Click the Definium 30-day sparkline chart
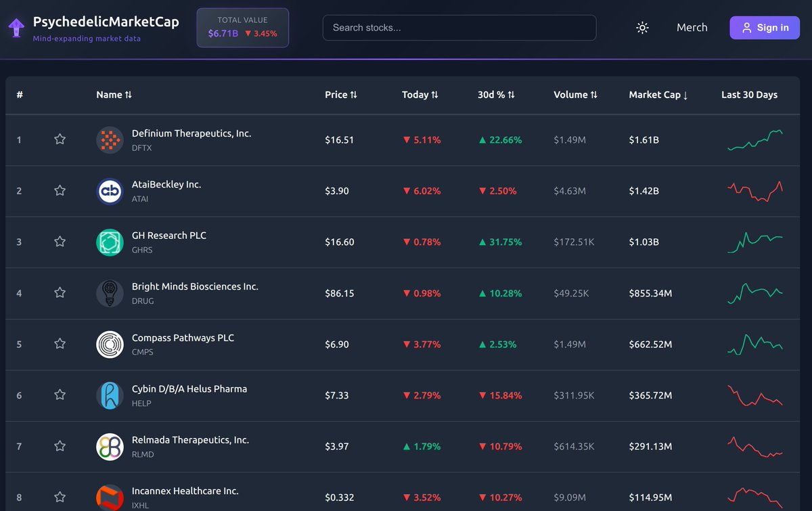The image size is (812, 511). point(755,139)
